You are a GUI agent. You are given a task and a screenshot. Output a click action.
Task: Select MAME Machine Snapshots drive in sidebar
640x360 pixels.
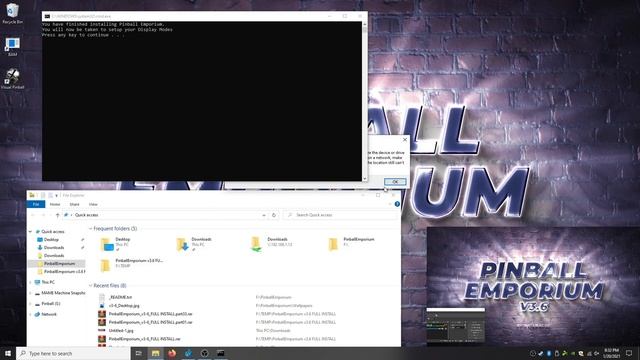click(x=63, y=293)
